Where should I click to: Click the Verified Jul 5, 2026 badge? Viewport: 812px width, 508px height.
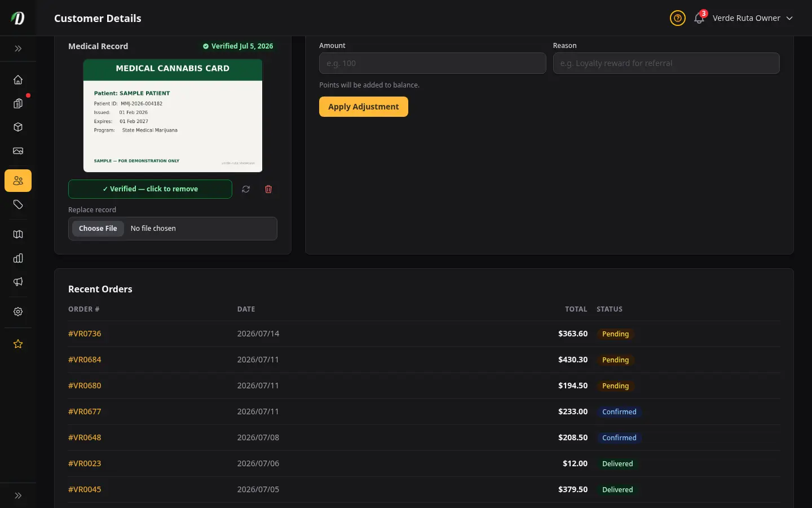pos(238,46)
